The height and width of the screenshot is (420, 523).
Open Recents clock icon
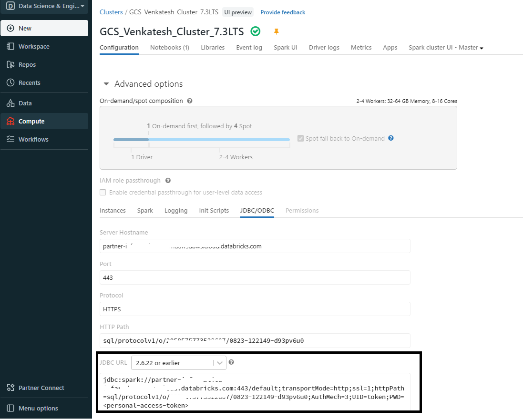10,82
